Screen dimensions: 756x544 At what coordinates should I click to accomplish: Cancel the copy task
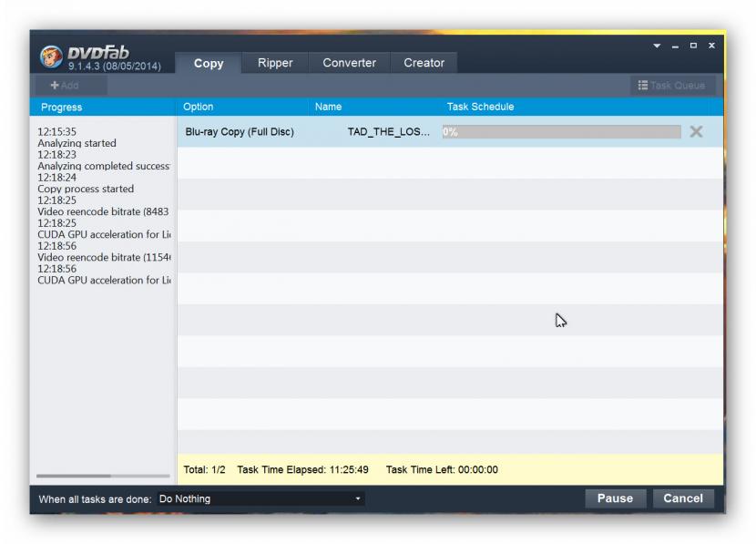coord(683,498)
